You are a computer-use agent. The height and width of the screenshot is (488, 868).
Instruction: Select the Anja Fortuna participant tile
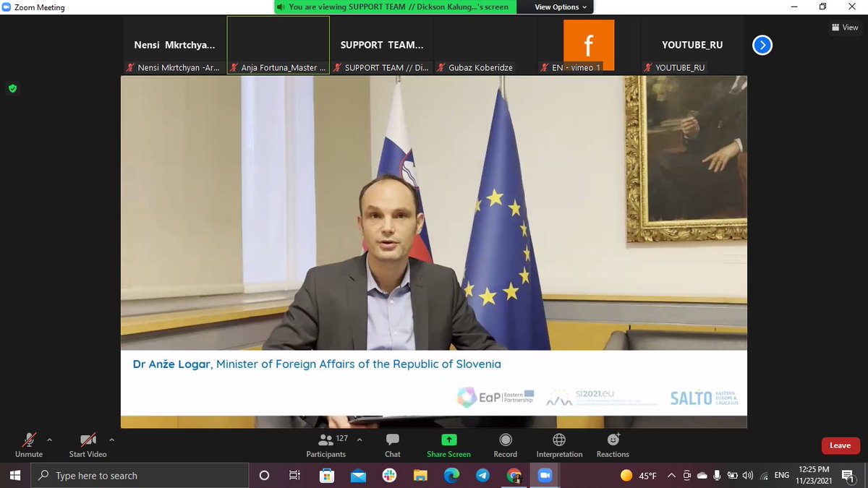pos(278,45)
